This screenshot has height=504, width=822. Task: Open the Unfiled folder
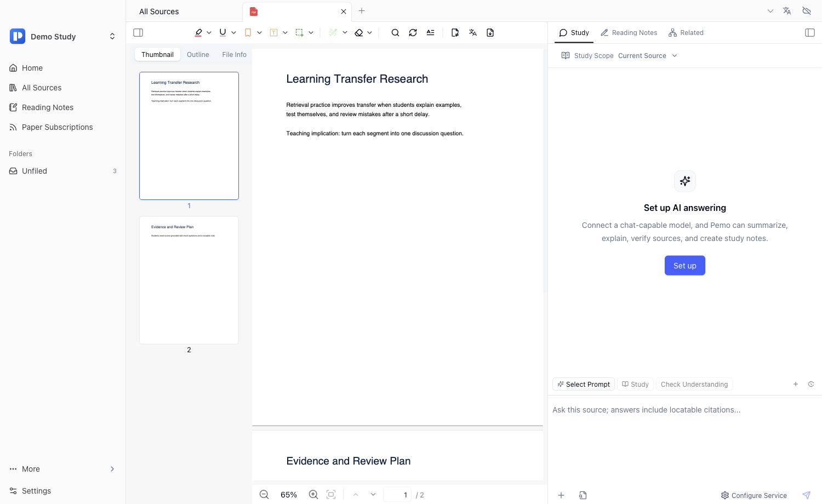pos(62,171)
